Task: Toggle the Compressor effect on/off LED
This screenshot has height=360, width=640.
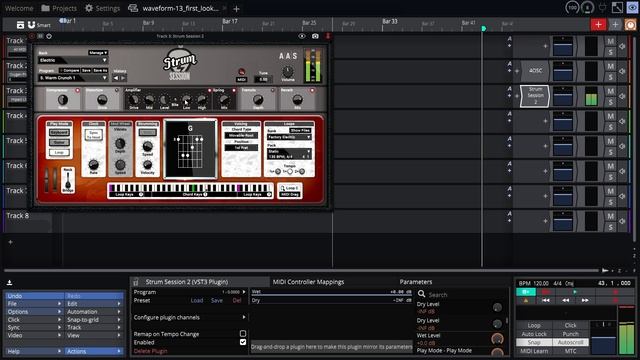Action: coord(77,90)
